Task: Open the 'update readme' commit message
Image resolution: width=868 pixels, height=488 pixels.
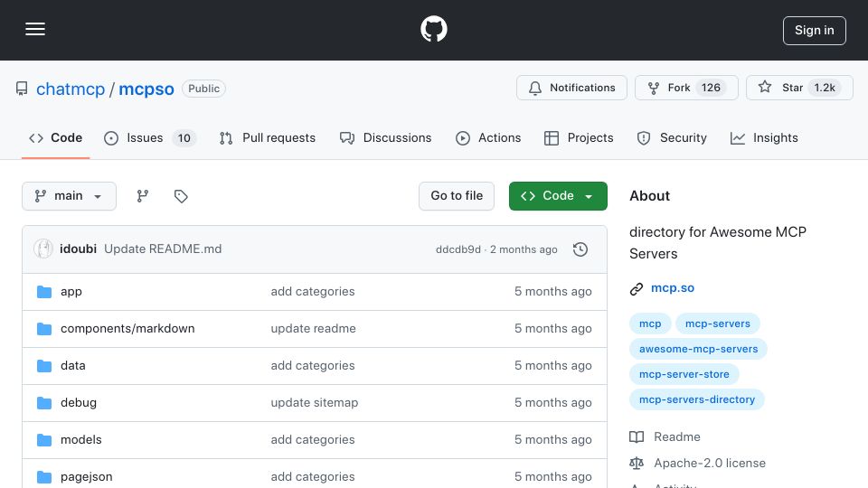Action: tap(314, 329)
